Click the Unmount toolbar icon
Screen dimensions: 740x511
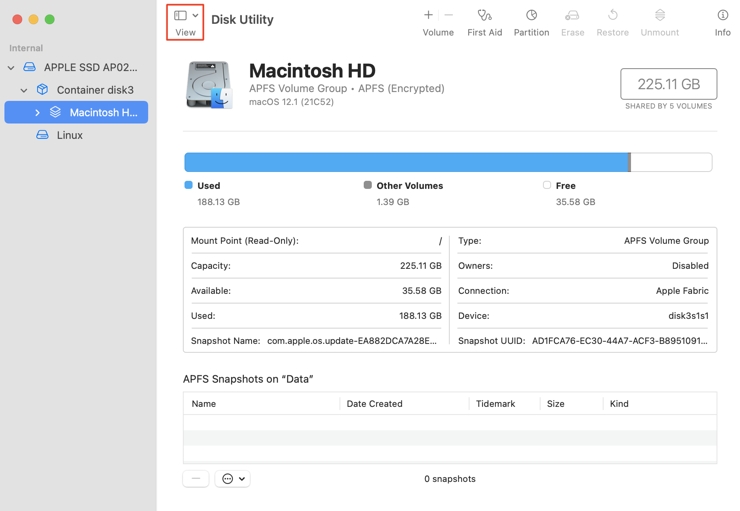[x=660, y=15]
